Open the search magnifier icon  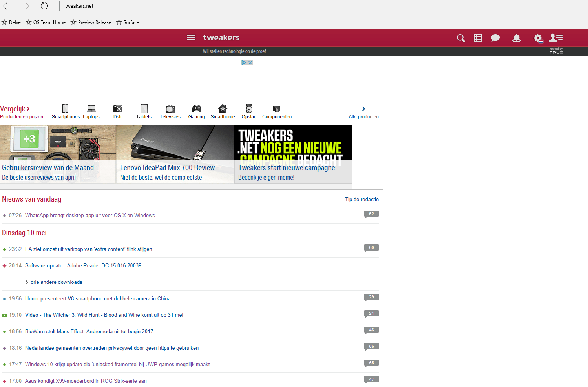pos(461,38)
